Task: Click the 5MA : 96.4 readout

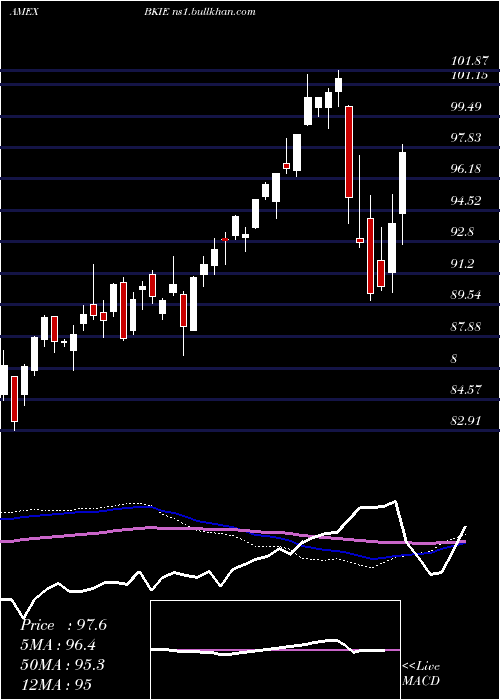Action: pos(58,645)
